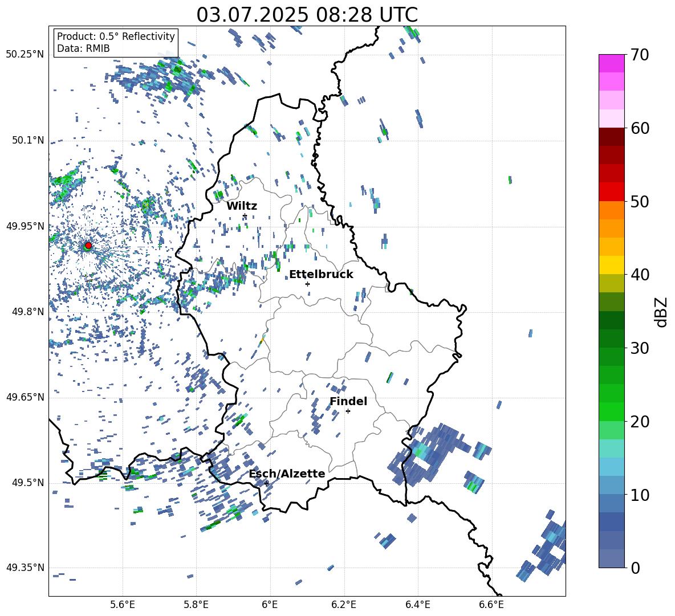Click the Ettelbruck city label
Screen dimensions: 675x616
(x=321, y=274)
